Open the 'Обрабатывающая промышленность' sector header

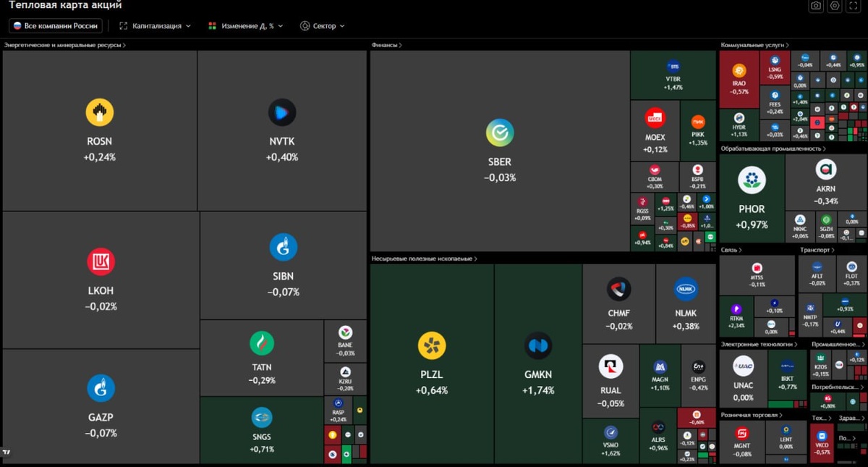[773, 148]
